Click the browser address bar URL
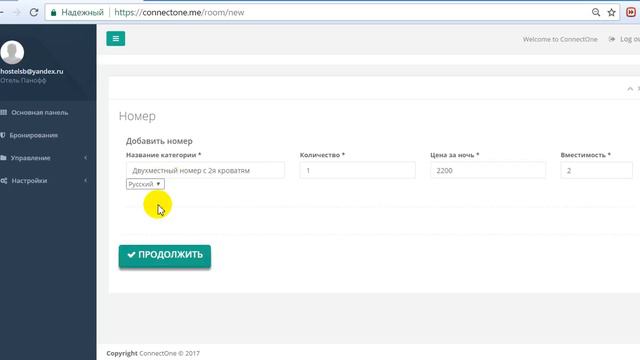The width and height of the screenshot is (640, 360). [x=179, y=13]
